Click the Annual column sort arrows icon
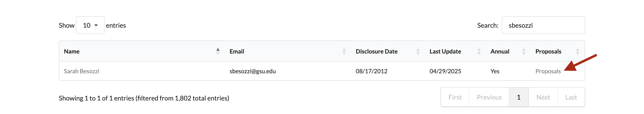This screenshot has height=114, width=644. pyautogui.click(x=524, y=51)
